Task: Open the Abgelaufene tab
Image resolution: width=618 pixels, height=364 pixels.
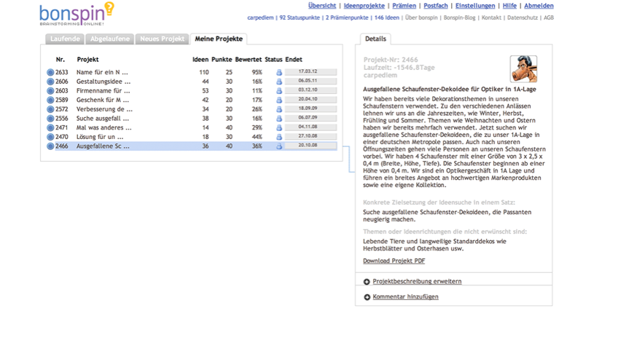Action: (110, 39)
